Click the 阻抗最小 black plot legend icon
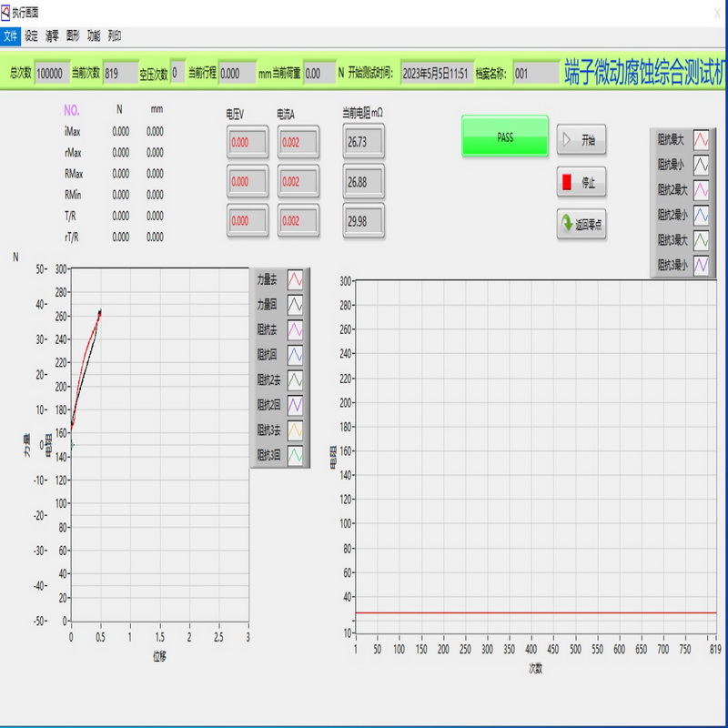This screenshot has height=728, width=728. (x=702, y=165)
